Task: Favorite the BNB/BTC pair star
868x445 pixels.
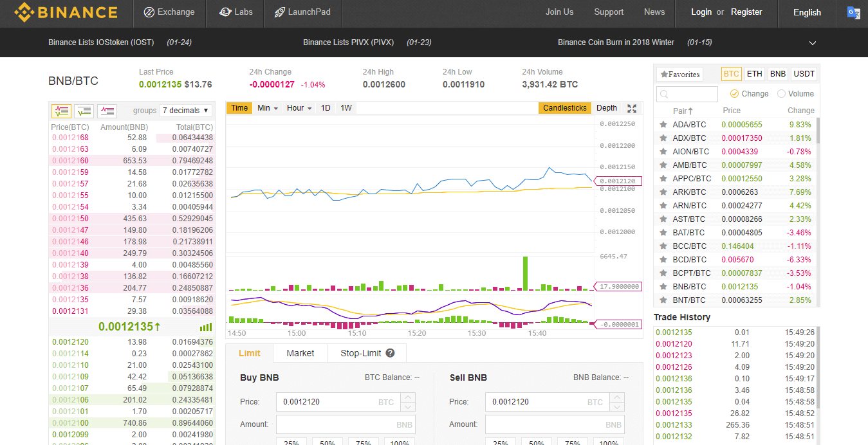Action: click(x=663, y=287)
